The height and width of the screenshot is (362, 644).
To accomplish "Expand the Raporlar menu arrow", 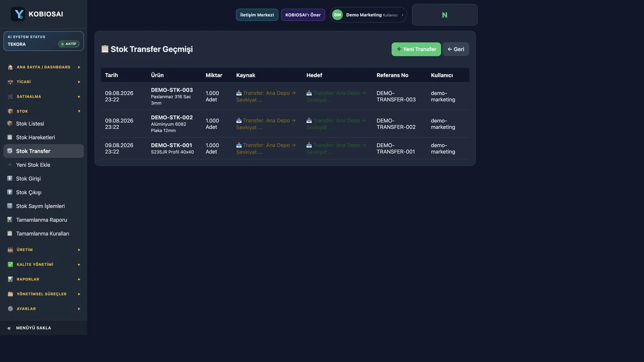I will (x=79, y=279).
